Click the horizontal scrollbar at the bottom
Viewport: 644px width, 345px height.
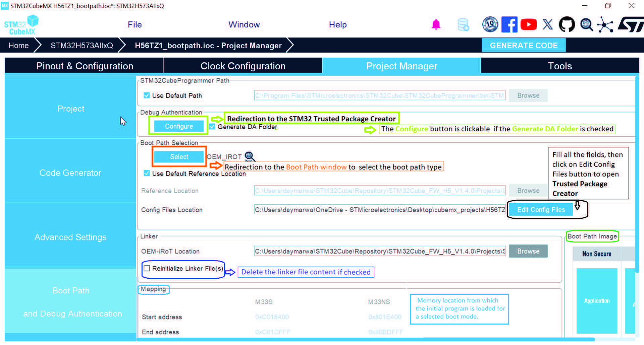[x=366, y=339]
